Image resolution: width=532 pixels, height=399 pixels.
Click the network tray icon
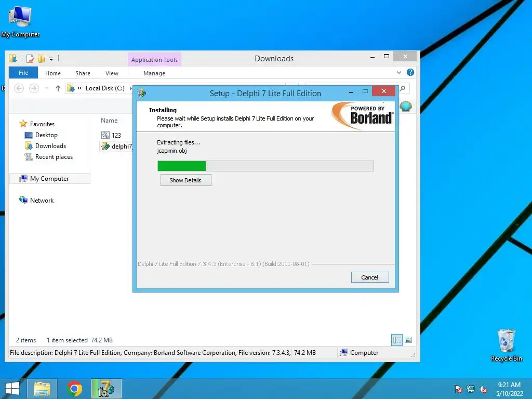[x=471, y=389]
